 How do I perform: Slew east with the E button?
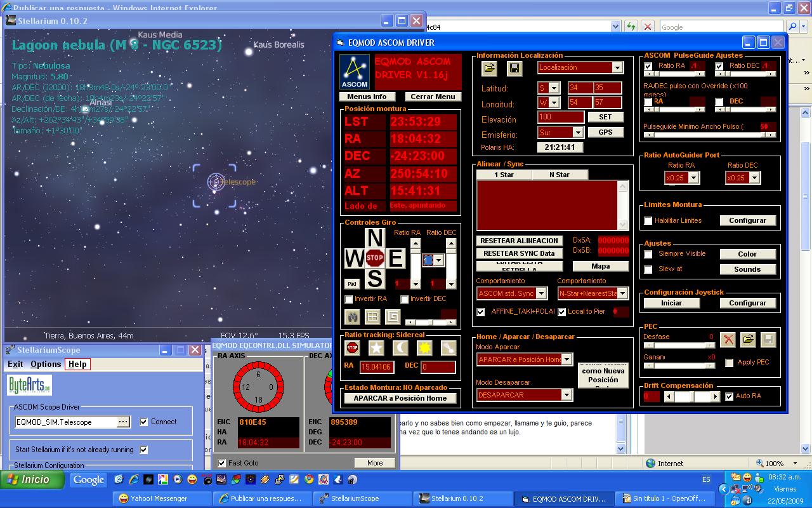[396, 258]
